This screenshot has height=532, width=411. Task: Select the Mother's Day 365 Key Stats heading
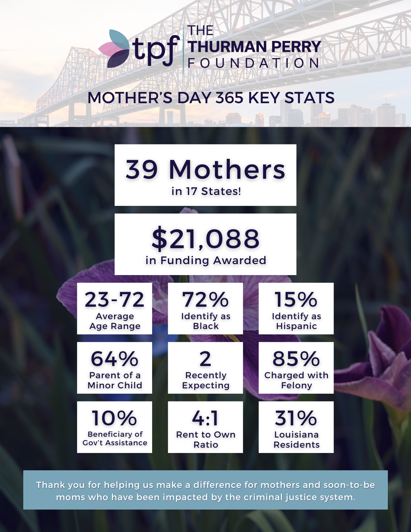(211, 98)
